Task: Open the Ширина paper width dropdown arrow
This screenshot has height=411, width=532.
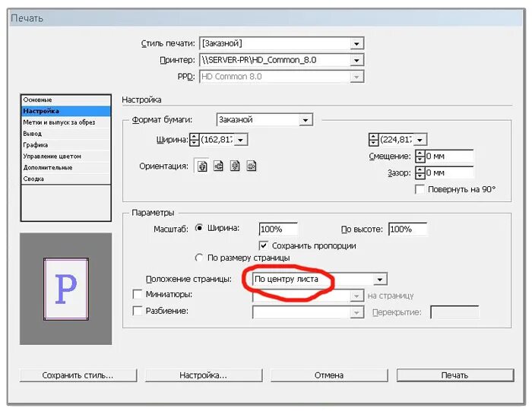Action: (241, 140)
